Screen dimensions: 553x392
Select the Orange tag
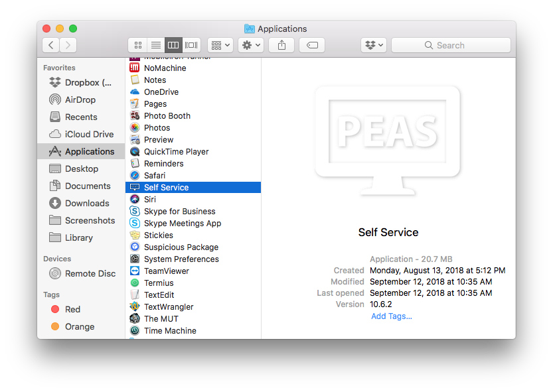[x=81, y=327]
